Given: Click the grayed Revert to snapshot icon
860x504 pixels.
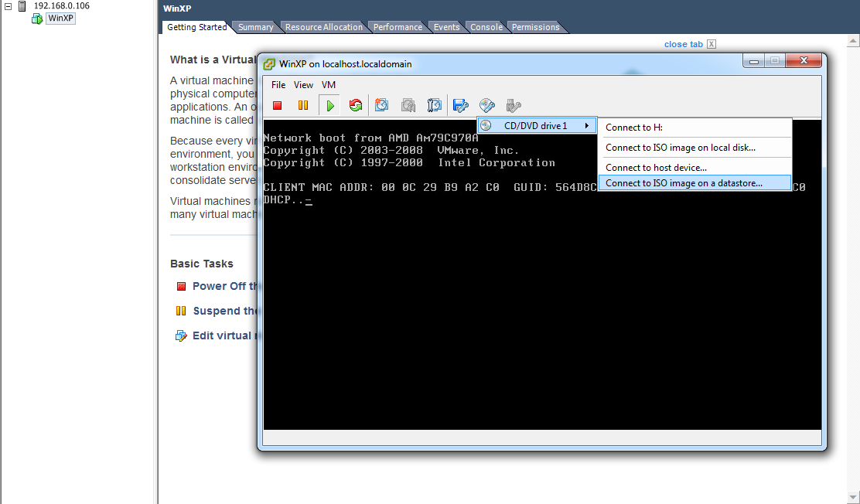Looking at the screenshot, I should 408,105.
